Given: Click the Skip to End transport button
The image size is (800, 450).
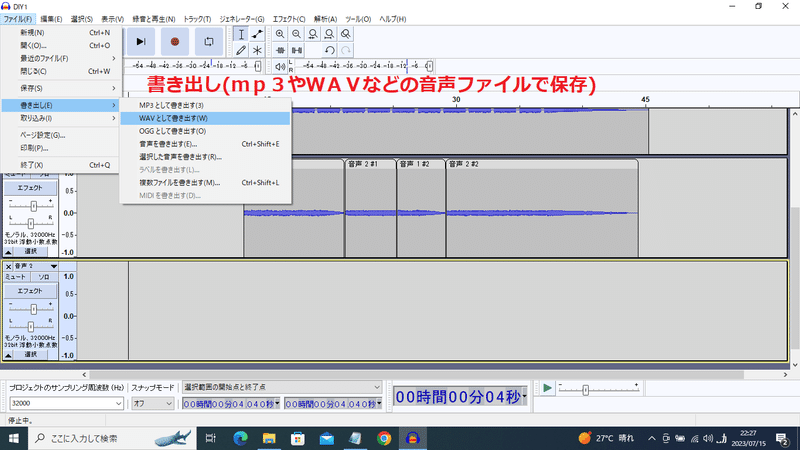Looking at the screenshot, I should coord(140,41).
